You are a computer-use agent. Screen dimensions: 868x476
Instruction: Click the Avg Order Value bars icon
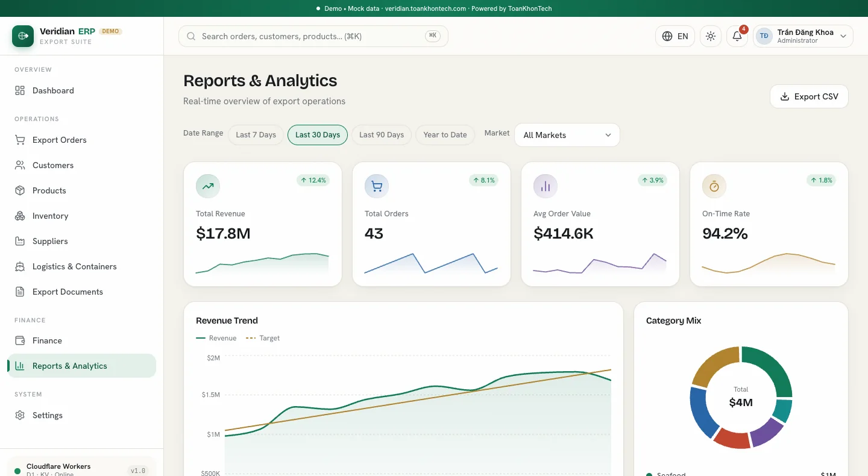tap(546, 187)
